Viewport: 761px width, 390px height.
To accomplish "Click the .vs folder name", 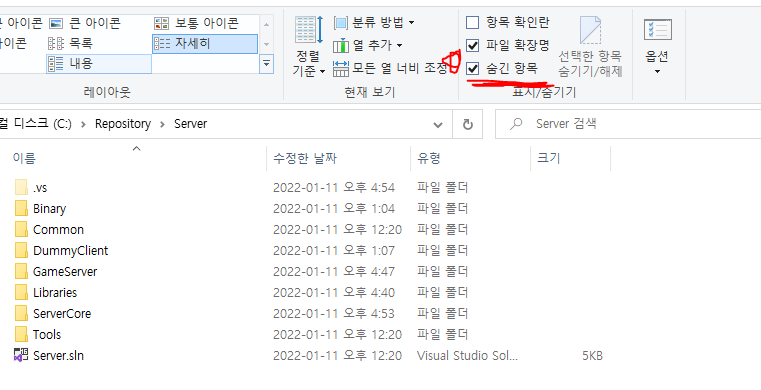I will (x=40, y=188).
